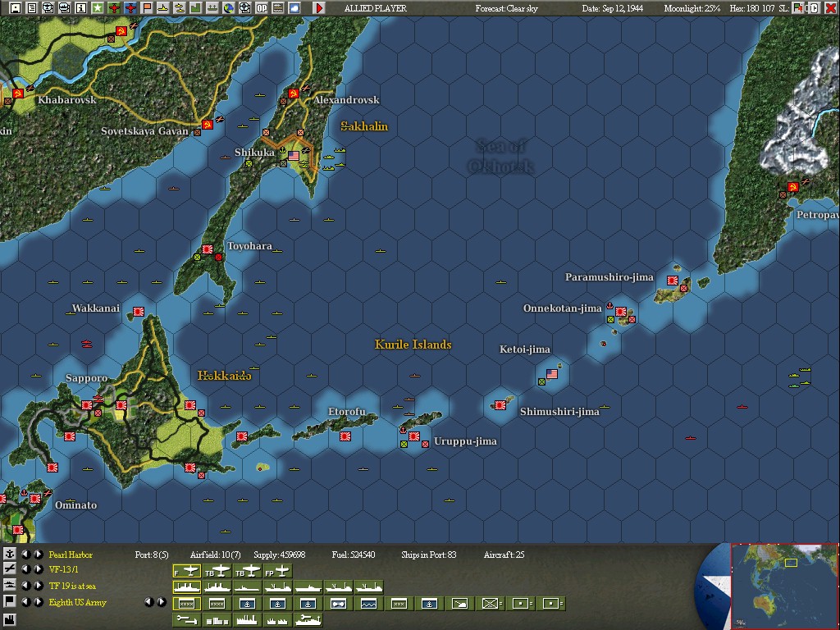Image resolution: width=840 pixels, height=630 pixels.
Task: Open the green industry chart icon
Action: coord(195,8)
